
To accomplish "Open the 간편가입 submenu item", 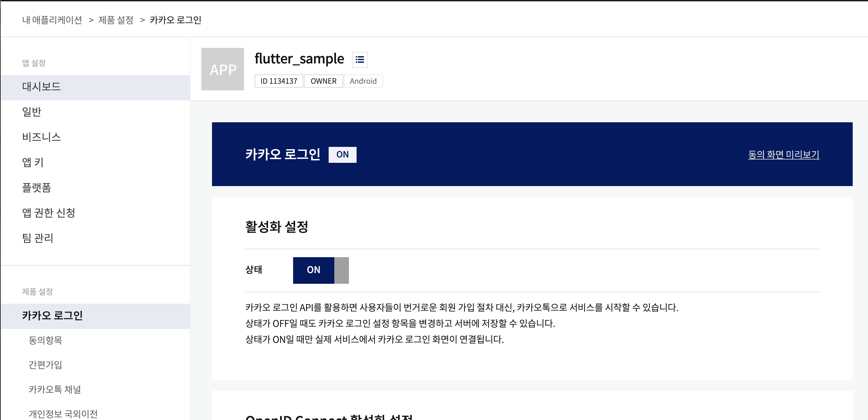I will [45, 365].
